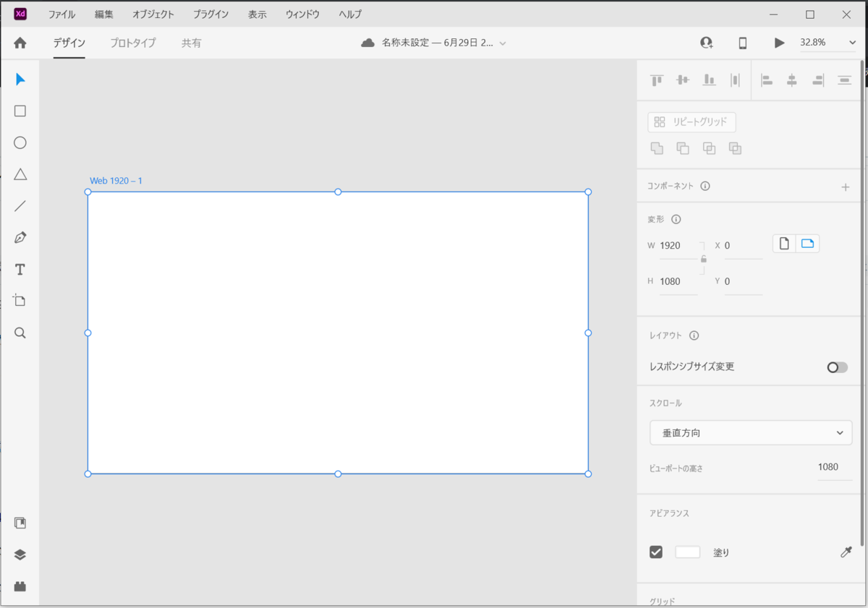Click the align top icon
The height and width of the screenshot is (608, 868).
click(657, 80)
